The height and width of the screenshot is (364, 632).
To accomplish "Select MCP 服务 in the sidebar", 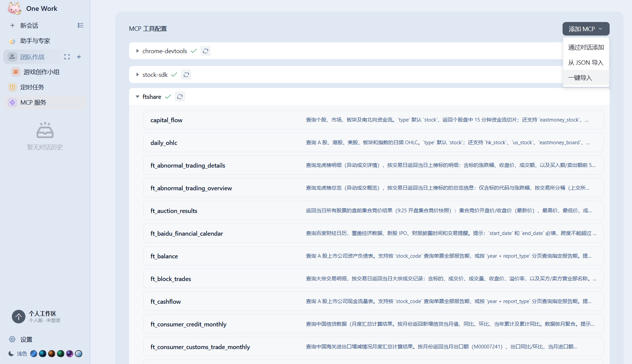I will (x=45, y=102).
